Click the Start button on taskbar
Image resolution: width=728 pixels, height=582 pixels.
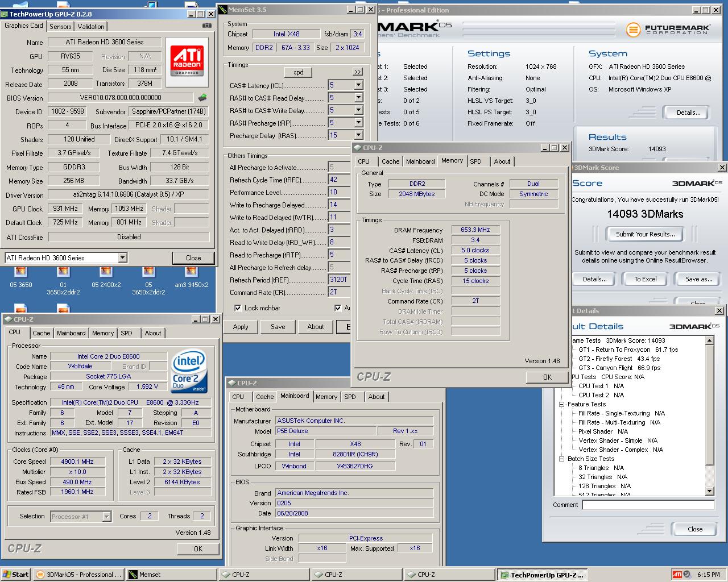point(16,575)
